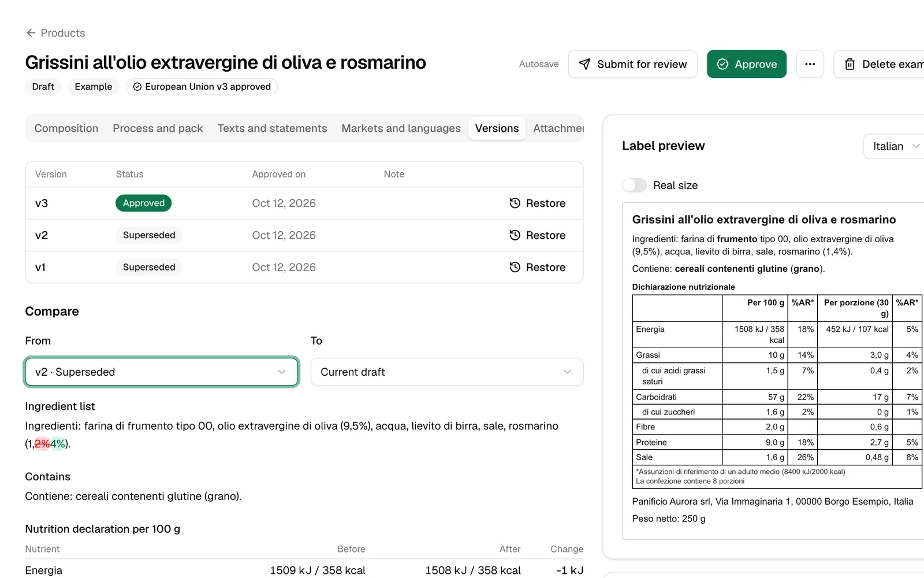Click the Draft status tag

[x=43, y=87]
